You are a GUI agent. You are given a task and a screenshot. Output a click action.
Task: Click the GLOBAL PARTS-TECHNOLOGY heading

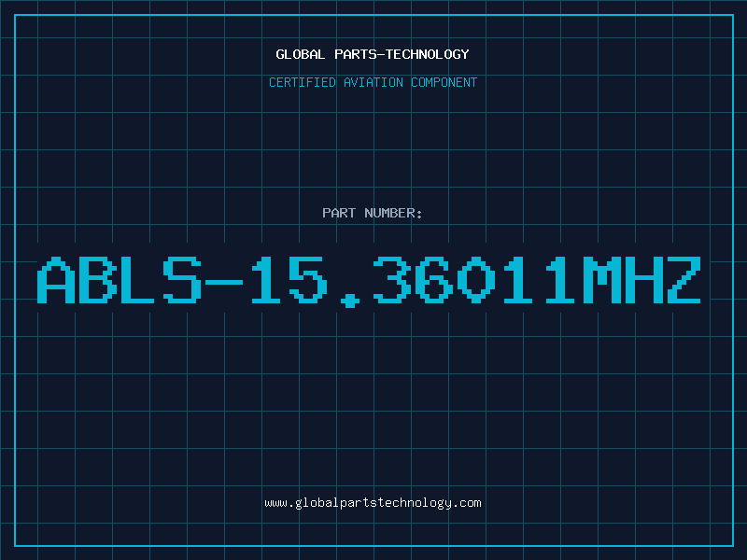coord(373,54)
